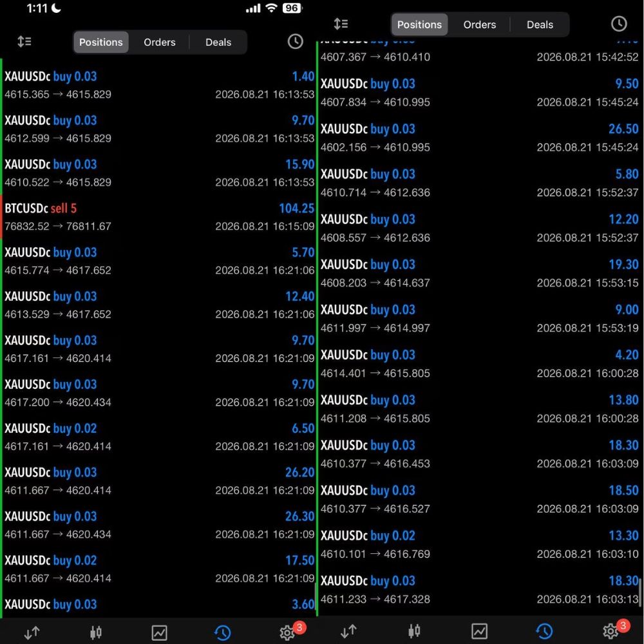
Task: Open position 4611.997 → 4614.997
Action: (x=480, y=318)
